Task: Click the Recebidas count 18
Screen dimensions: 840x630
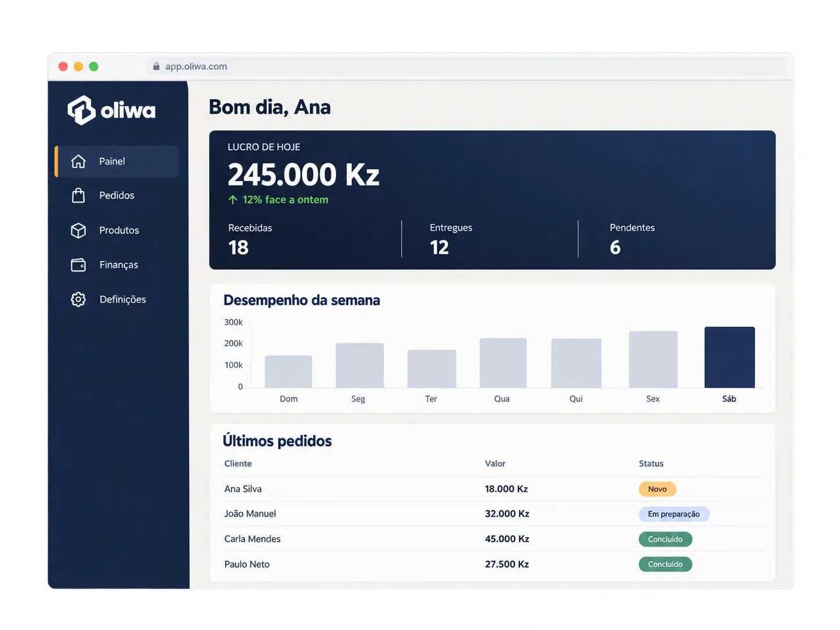Action: [x=238, y=248]
